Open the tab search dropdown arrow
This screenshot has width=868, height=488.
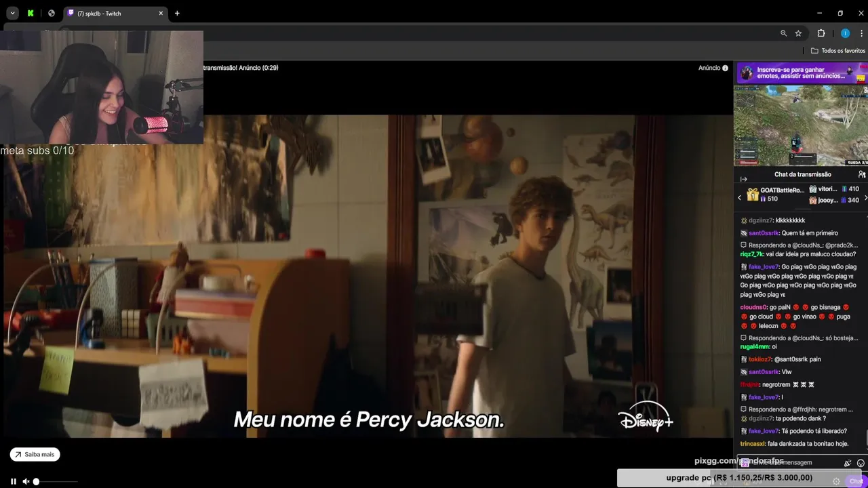pos(12,13)
